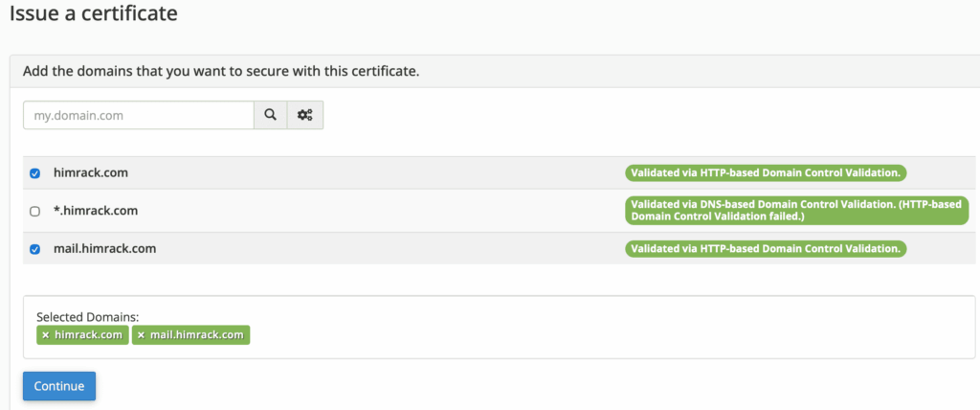Click the Continue button
The width and height of the screenshot is (980, 410).
click(x=59, y=386)
